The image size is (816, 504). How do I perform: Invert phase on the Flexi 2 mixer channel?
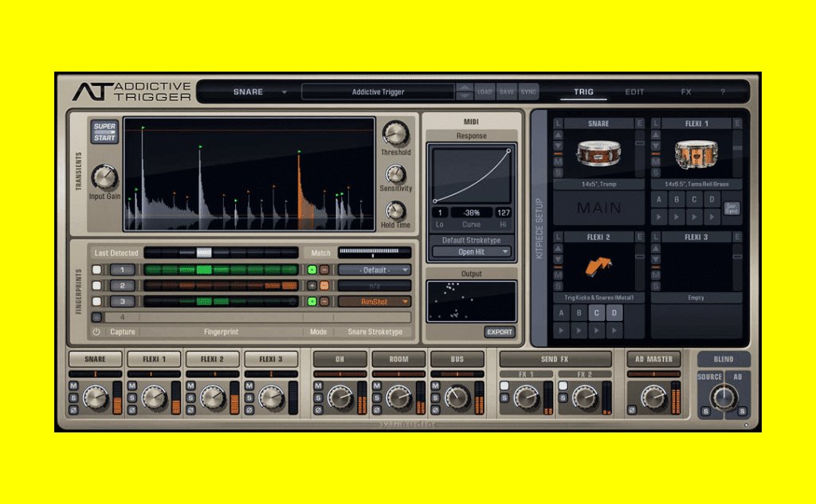click(190, 410)
